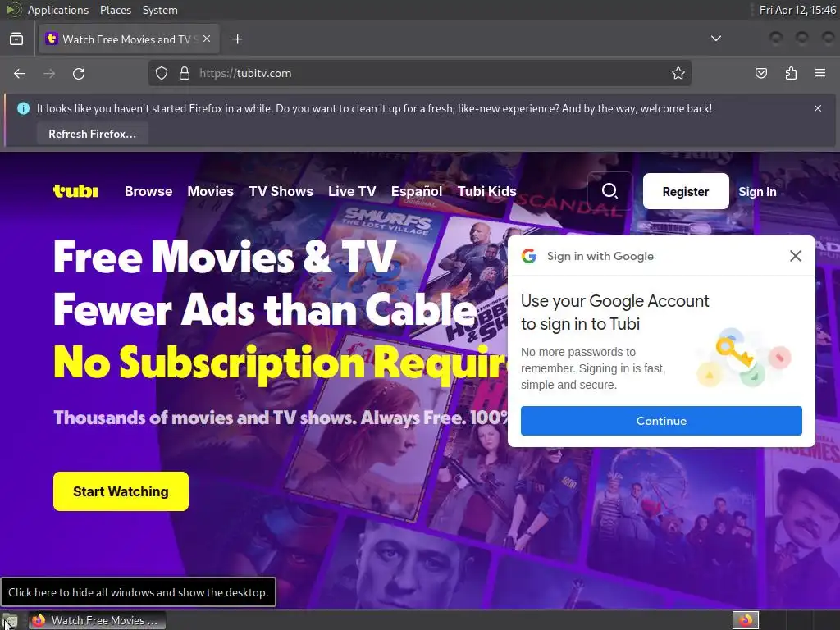This screenshot has width=840, height=630.
Task: Open the Extensions puzzle icon
Action: coord(791,73)
